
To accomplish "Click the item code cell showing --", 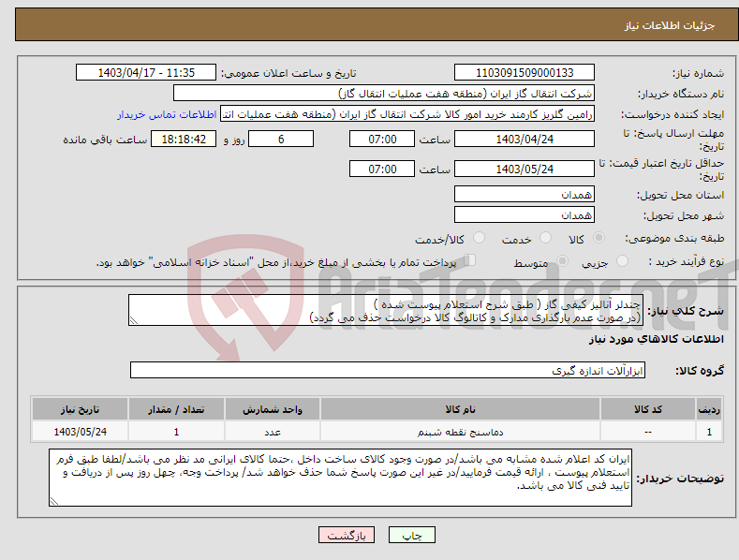I will click(x=647, y=432).
